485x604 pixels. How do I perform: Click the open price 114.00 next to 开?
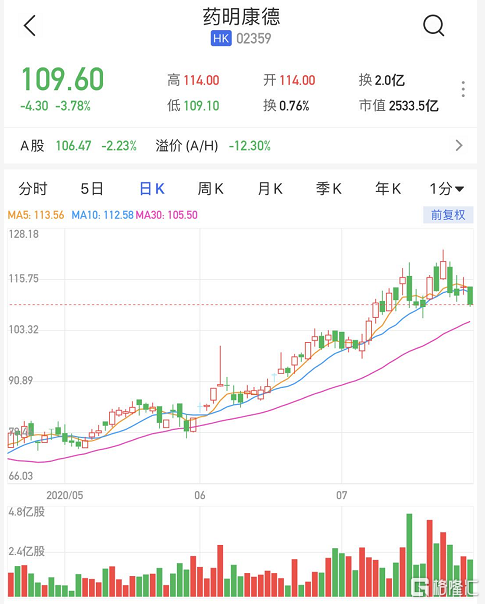pos(297,81)
